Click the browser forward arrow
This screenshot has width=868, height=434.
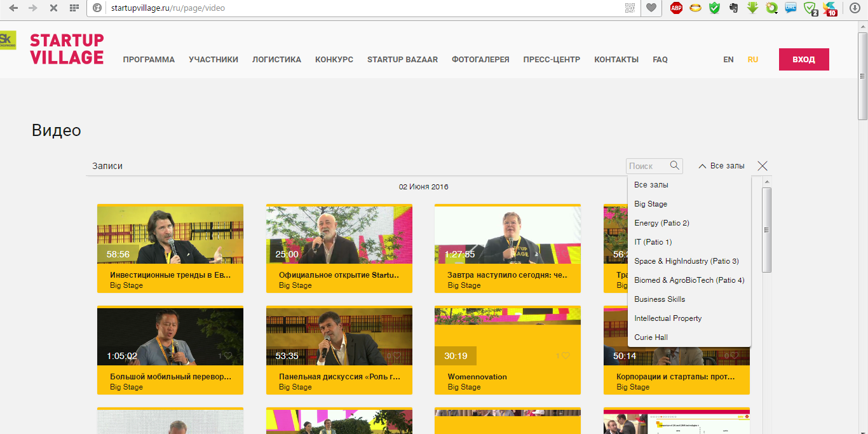(33, 8)
